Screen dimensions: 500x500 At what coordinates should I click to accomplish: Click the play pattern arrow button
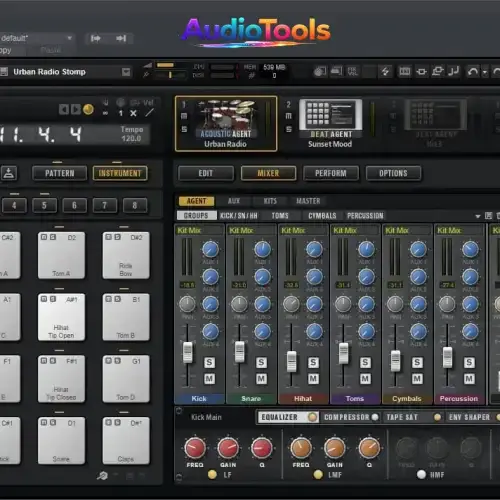click(x=76, y=109)
